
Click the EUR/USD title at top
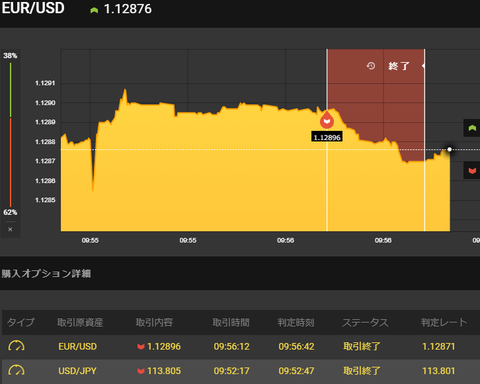click(x=33, y=8)
